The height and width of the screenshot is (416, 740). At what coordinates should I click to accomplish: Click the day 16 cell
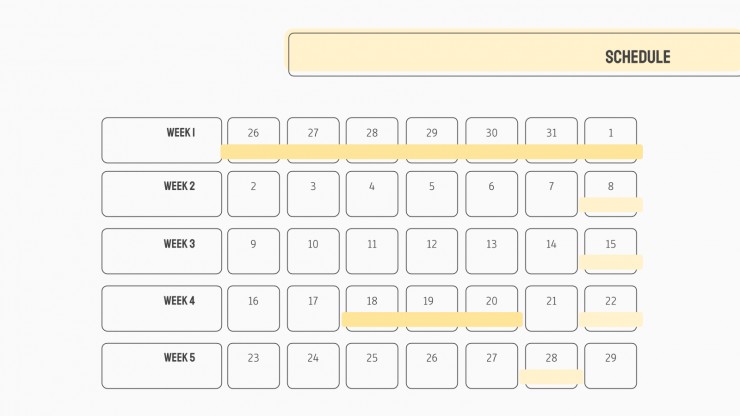click(253, 308)
